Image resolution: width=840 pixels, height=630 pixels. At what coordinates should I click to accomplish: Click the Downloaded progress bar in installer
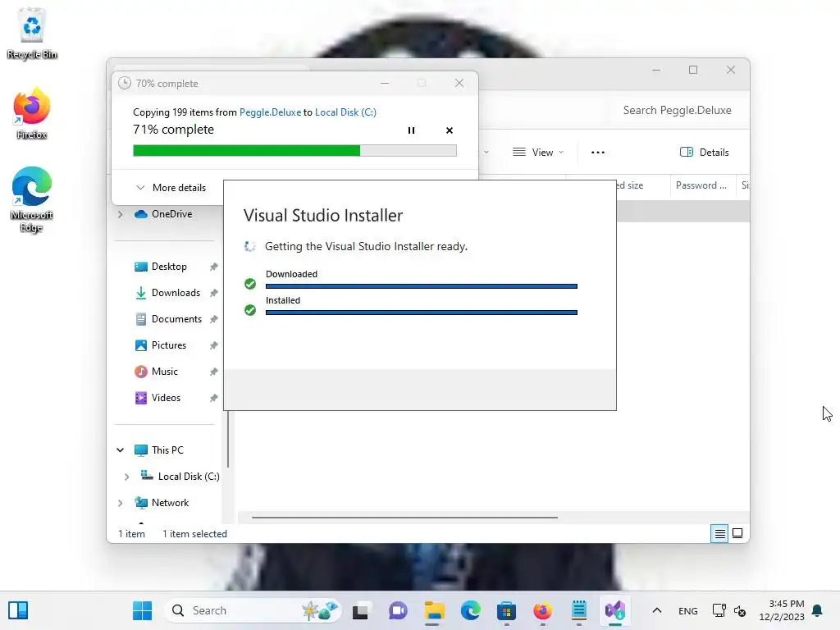point(421,286)
